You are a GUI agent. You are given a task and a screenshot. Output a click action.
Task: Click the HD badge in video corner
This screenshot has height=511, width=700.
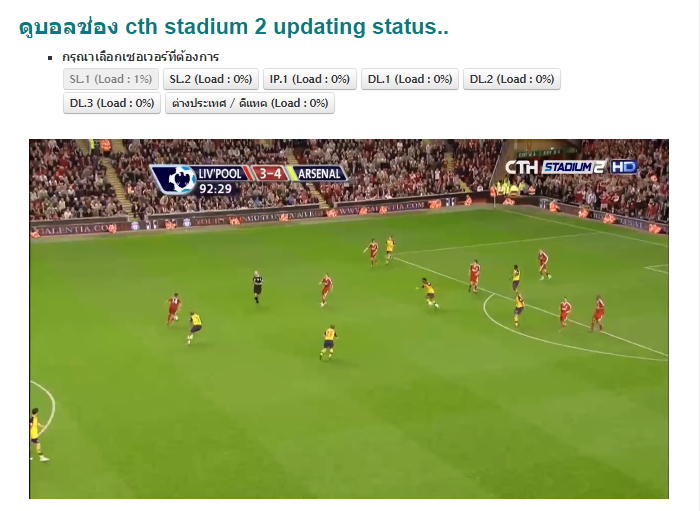[624, 167]
